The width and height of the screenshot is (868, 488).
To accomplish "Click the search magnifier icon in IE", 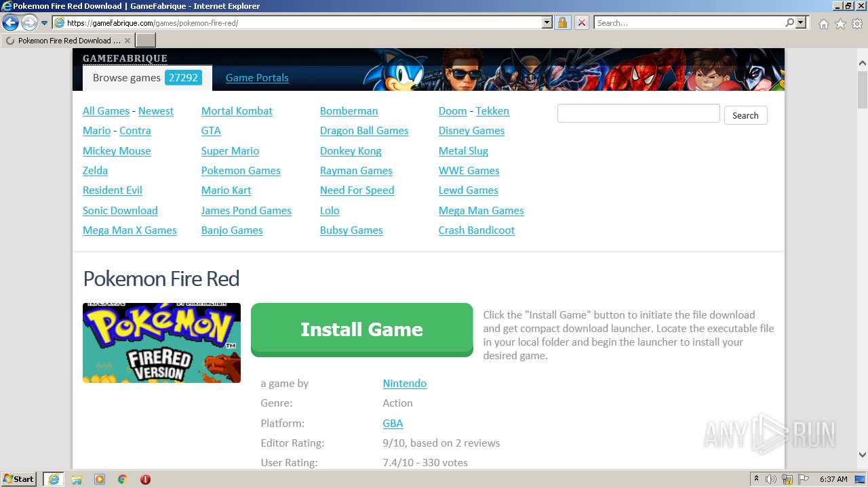I will point(789,22).
